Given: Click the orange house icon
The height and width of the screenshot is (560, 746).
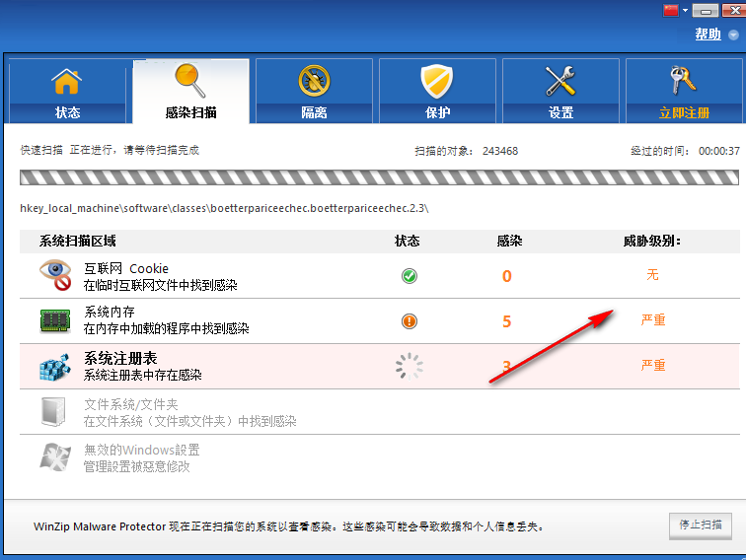Looking at the screenshot, I should (67, 81).
